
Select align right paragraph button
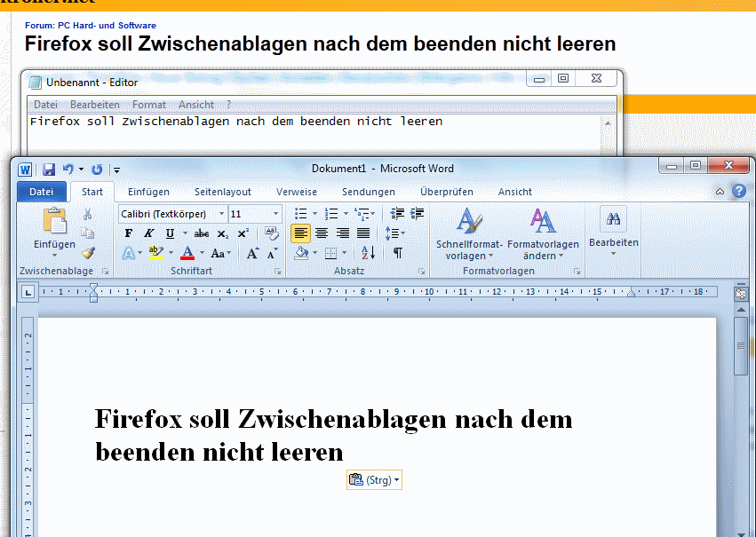(x=343, y=233)
